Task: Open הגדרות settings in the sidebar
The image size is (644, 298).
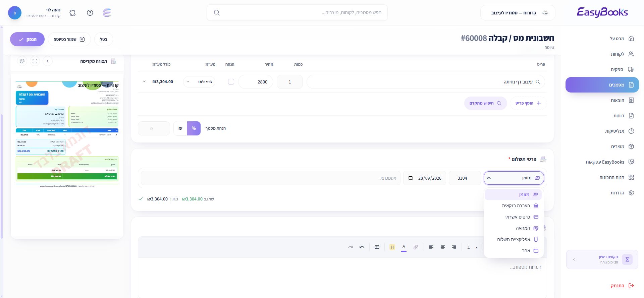Action: coord(602,193)
